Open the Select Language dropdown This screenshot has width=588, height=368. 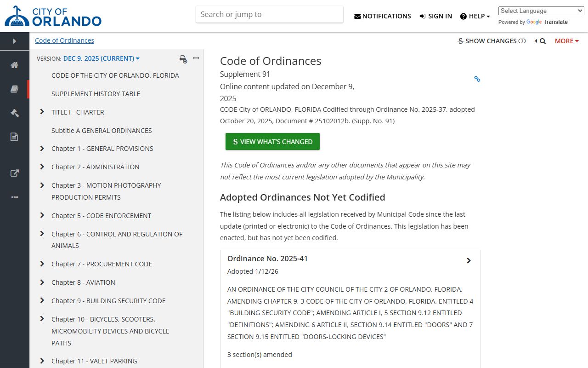coord(541,11)
